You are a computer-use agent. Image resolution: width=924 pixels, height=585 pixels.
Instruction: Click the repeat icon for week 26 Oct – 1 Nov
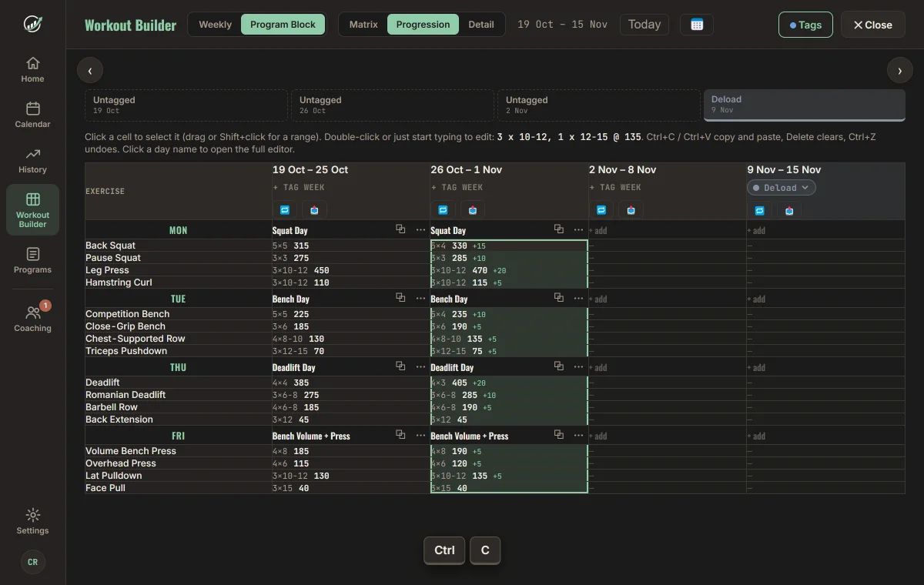pyautogui.click(x=444, y=209)
